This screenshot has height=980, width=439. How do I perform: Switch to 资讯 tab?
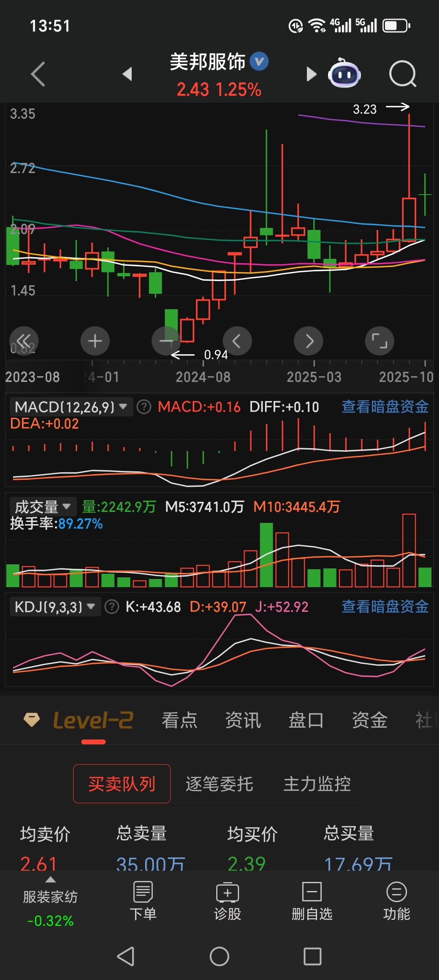(x=243, y=720)
